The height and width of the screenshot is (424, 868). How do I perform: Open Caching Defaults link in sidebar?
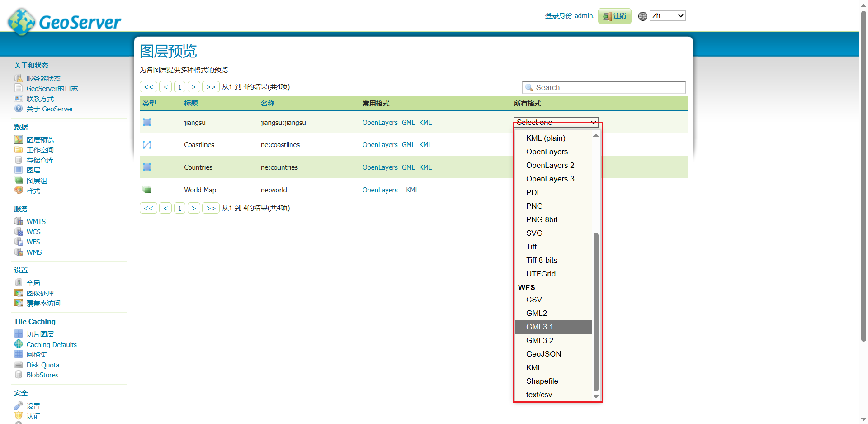52,344
